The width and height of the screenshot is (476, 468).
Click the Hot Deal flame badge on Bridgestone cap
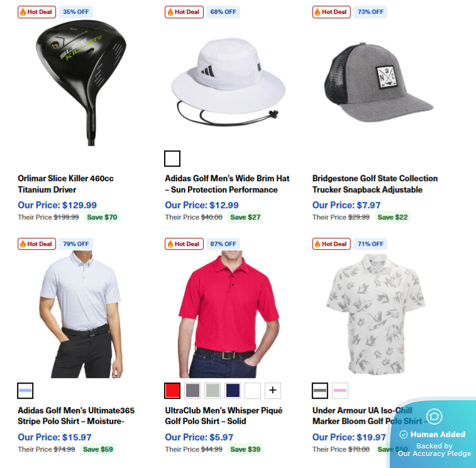coord(331,12)
